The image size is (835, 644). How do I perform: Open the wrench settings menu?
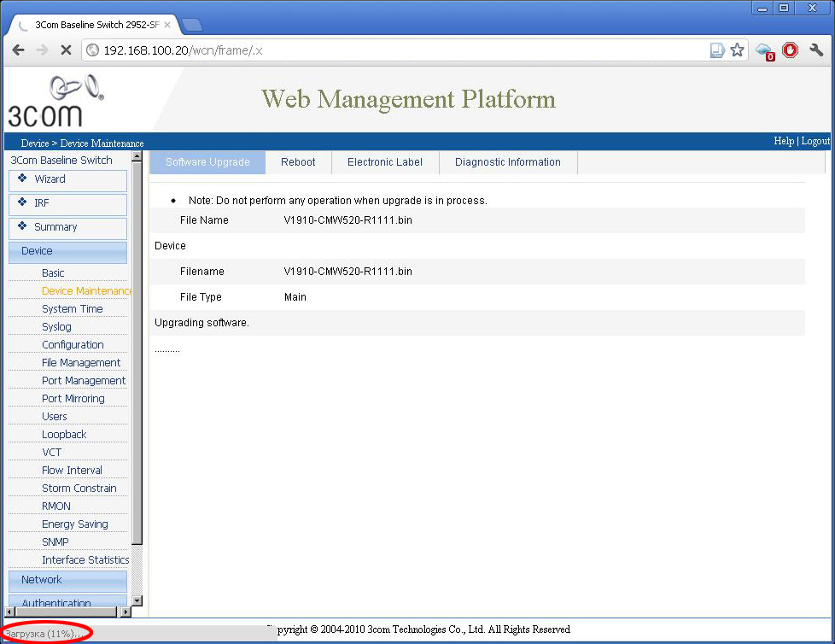816,50
